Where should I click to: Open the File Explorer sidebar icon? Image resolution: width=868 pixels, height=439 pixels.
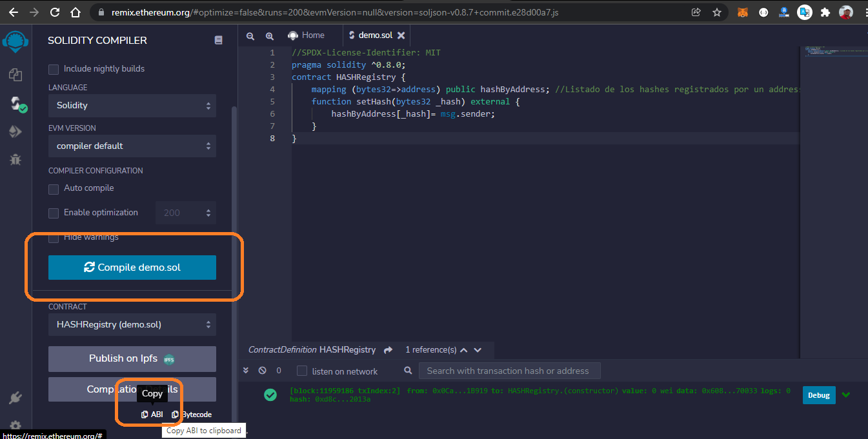tap(15, 75)
